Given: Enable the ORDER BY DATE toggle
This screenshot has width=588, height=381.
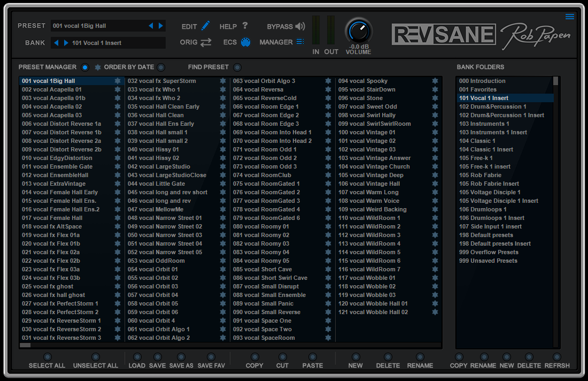Looking at the screenshot, I should coord(161,67).
